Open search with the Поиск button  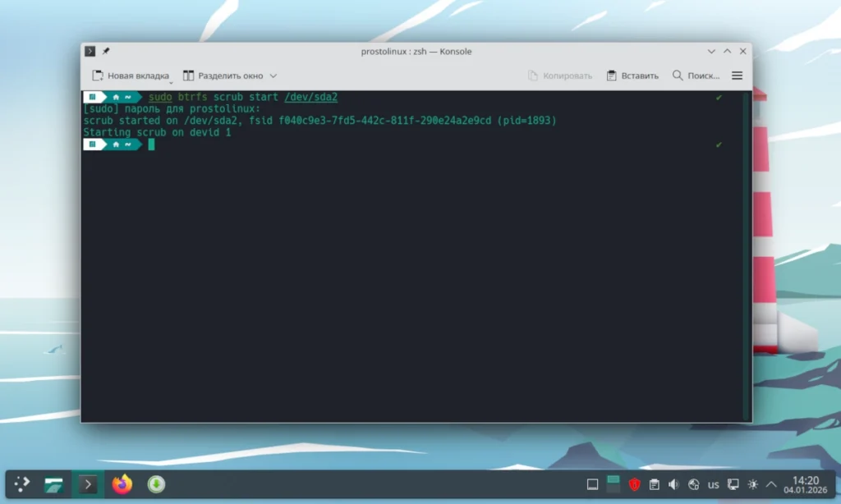coord(696,76)
